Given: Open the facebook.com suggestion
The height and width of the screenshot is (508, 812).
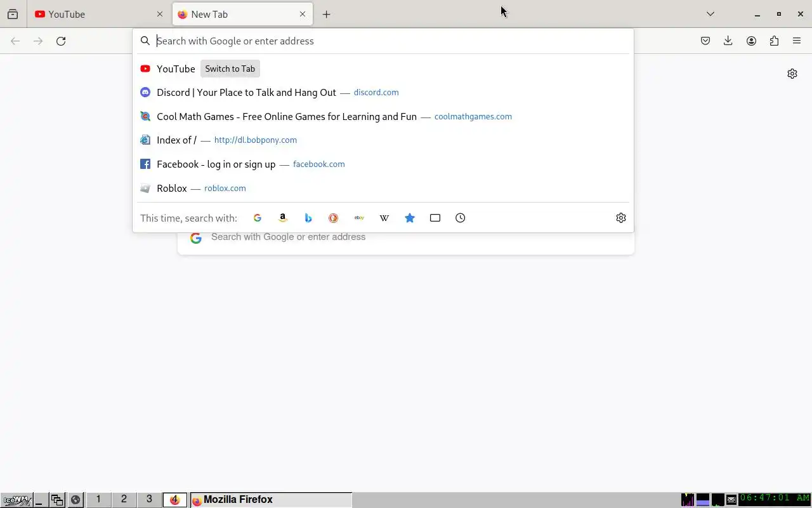Looking at the screenshot, I should [383, 164].
